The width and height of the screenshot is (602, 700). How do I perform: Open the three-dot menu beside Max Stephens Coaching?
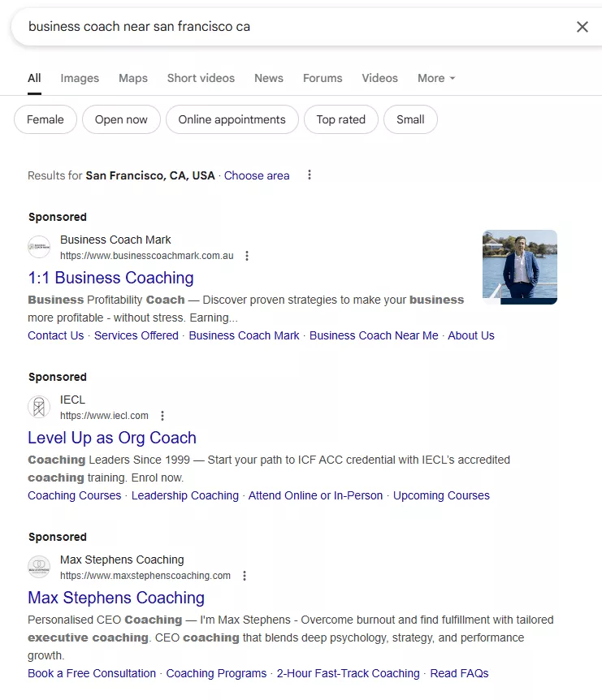tap(245, 575)
